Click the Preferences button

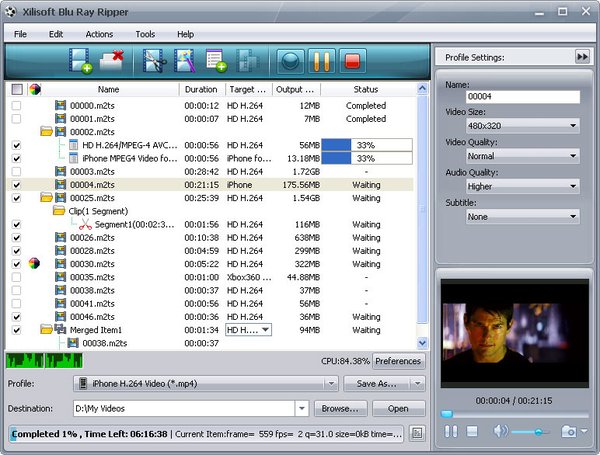397,361
